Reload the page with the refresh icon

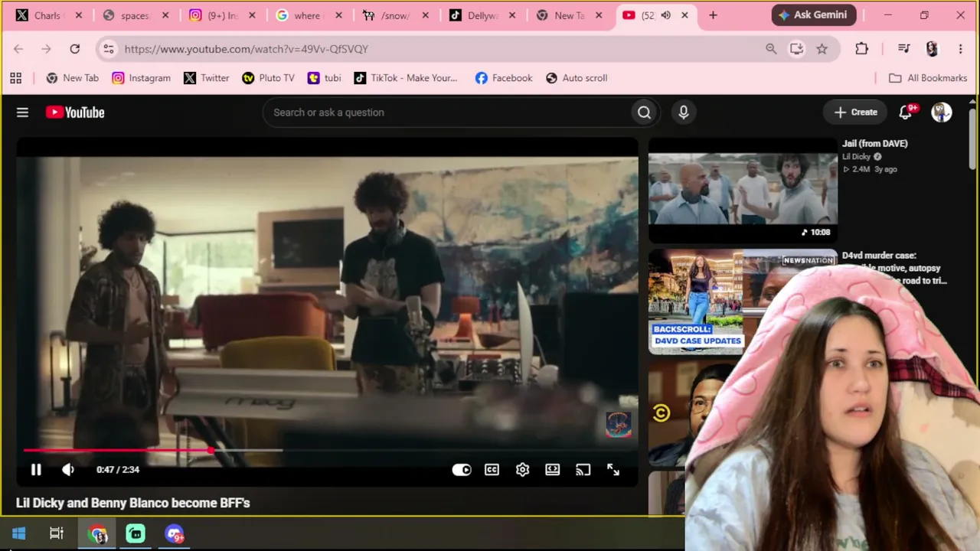point(74,49)
